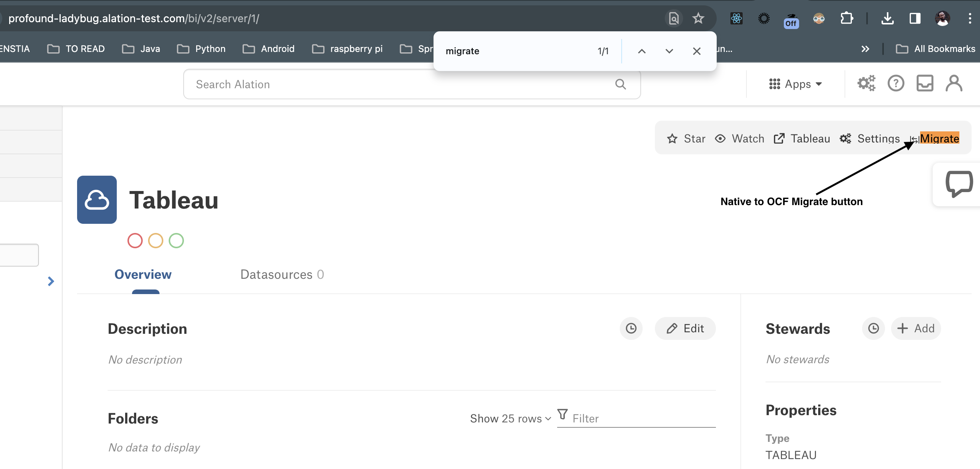Expand the left sidebar with the blue chevron

[x=51, y=281]
